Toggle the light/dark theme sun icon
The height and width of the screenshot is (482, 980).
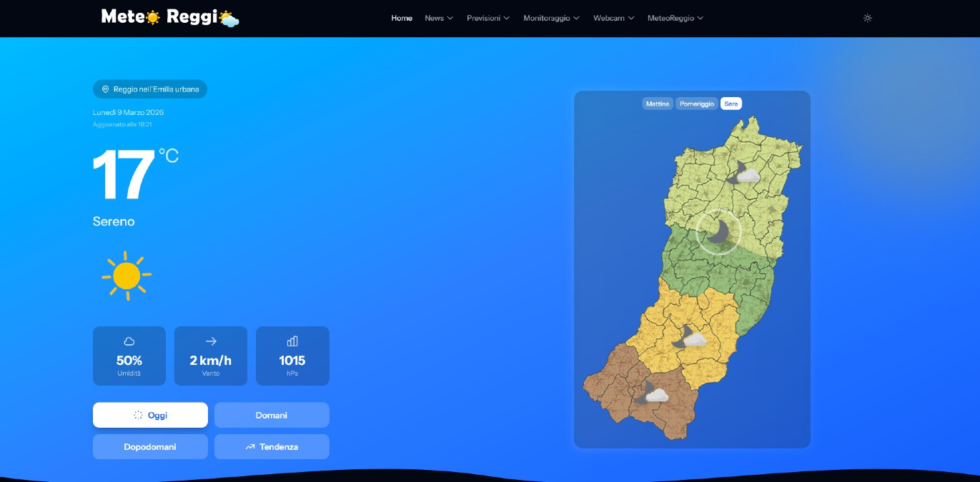(x=867, y=18)
